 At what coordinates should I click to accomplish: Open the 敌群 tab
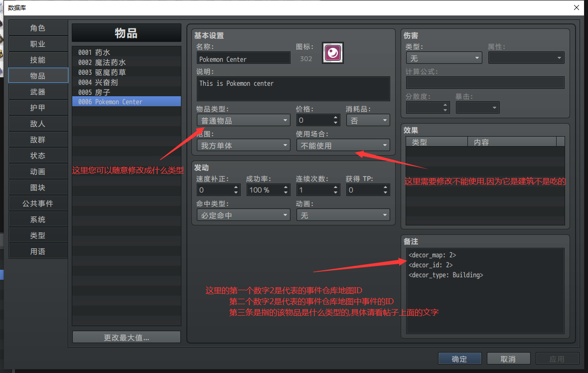coord(38,140)
